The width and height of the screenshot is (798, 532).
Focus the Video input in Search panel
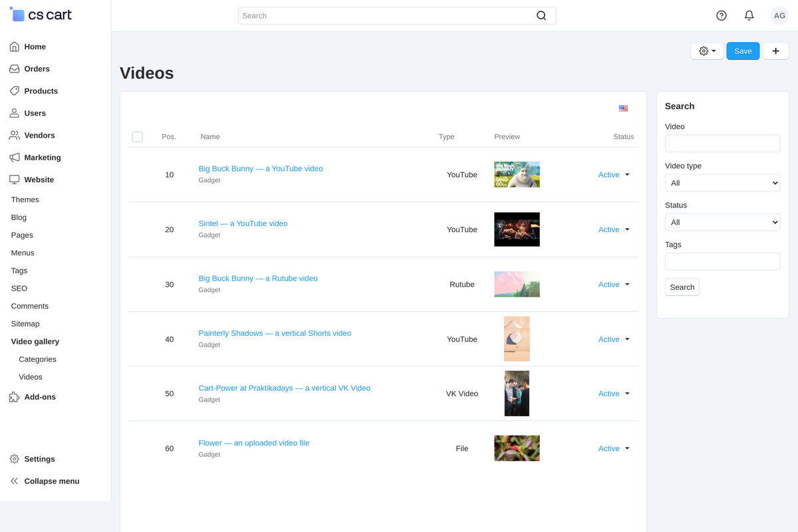pyautogui.click(x=722, y=144)
